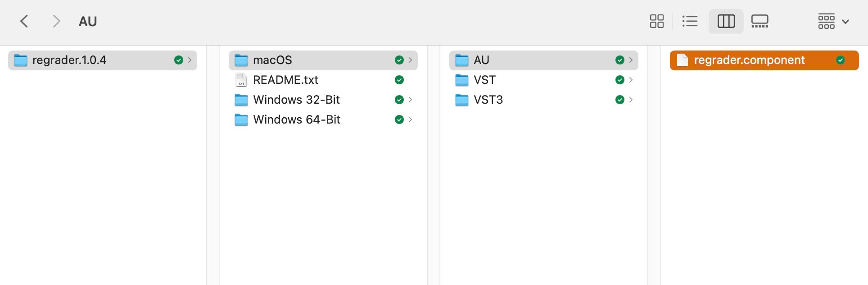Image resolution: width=868 pixels, height=285 pixels.
Task: Select the README.txt file
Action: pos(285,80)
